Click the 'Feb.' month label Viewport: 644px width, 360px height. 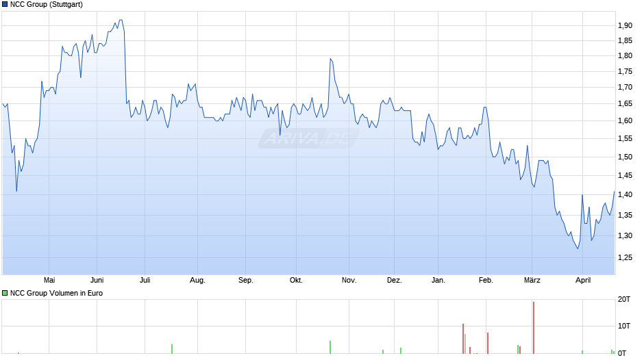(486, 280)
